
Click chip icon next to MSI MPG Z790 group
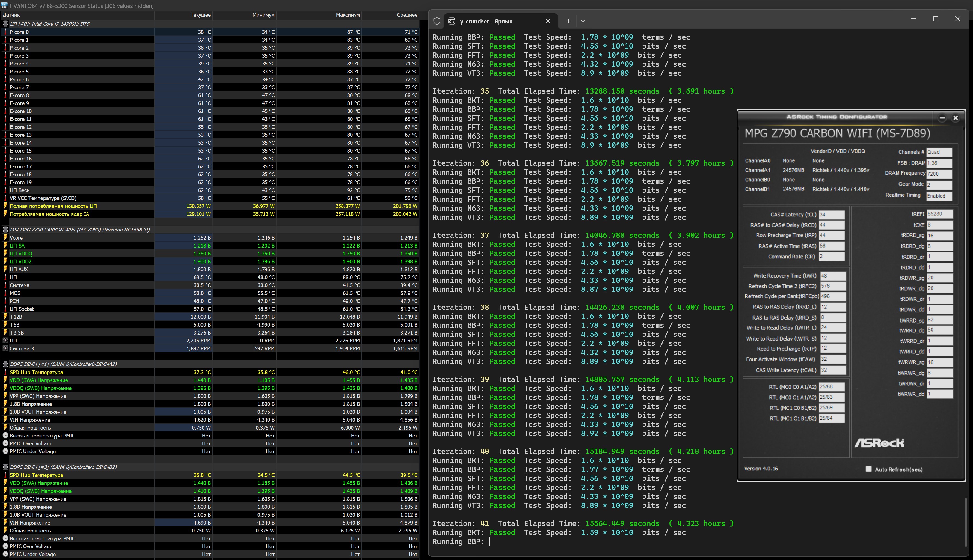(x=5, y=230)
